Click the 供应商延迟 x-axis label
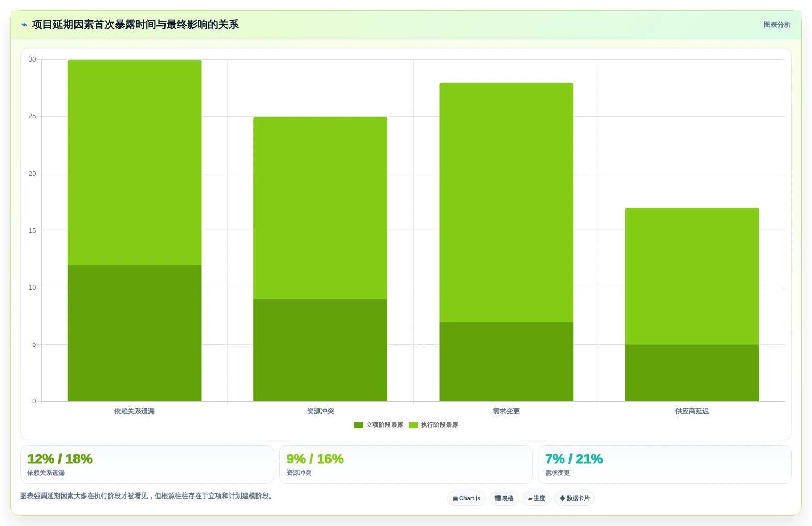This screenshot has width=812, height=526. click(x=692, y=411)
